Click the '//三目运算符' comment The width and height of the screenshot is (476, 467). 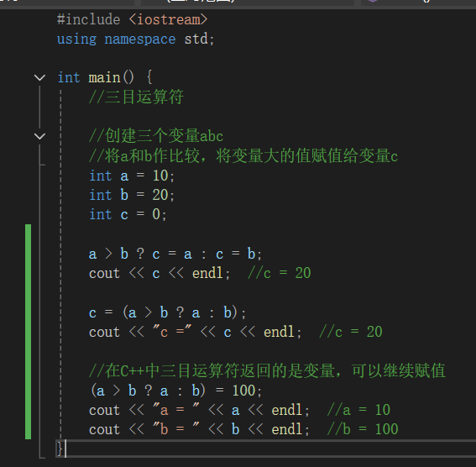point(136,97)
